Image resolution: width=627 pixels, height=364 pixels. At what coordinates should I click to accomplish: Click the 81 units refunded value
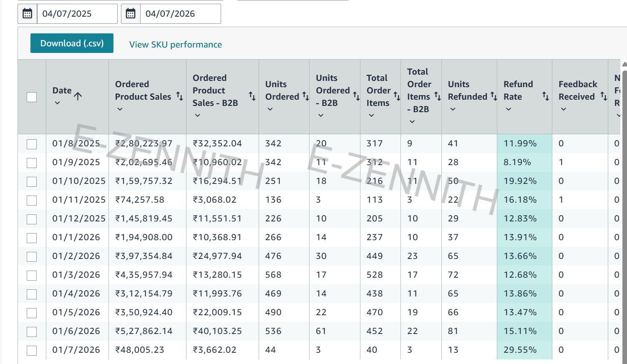coord(453,331)
